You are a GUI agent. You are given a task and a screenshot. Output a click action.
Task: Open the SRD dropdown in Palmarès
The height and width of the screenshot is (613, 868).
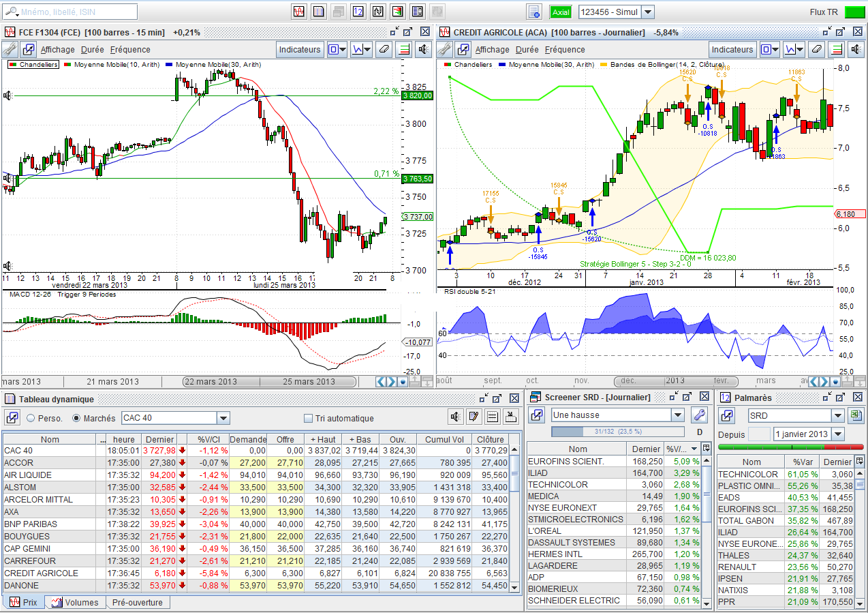pyautogui.click(x=838, y=415)
